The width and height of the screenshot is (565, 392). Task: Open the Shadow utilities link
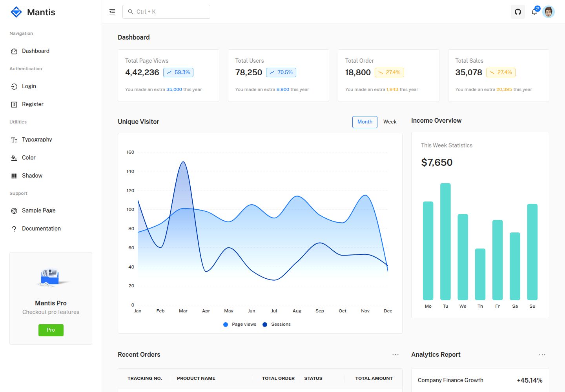coord(51,176)
